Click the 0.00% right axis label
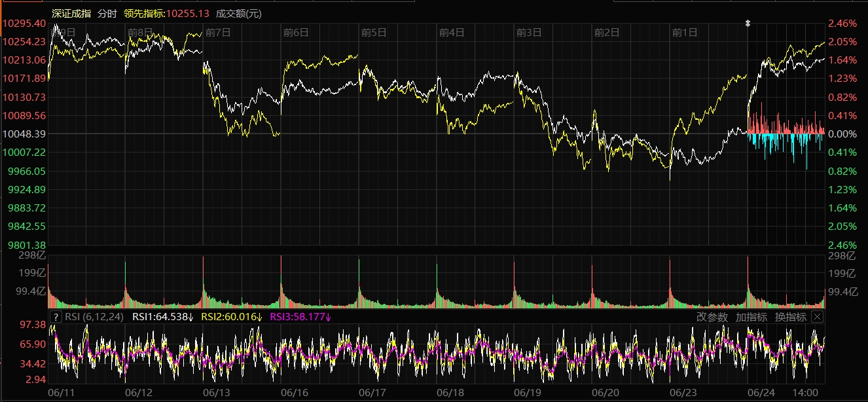This screenshot has width=868, height=402. (x=842, y=134)
